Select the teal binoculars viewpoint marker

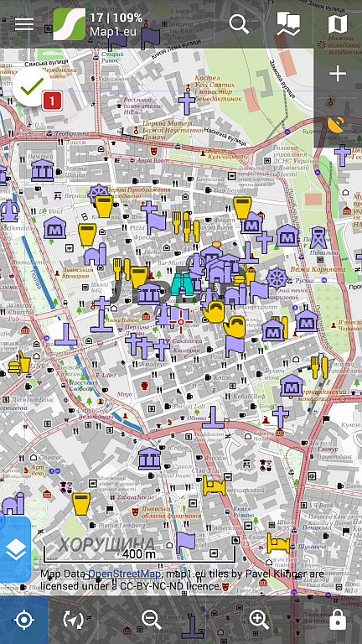click(x=183, y=284)
